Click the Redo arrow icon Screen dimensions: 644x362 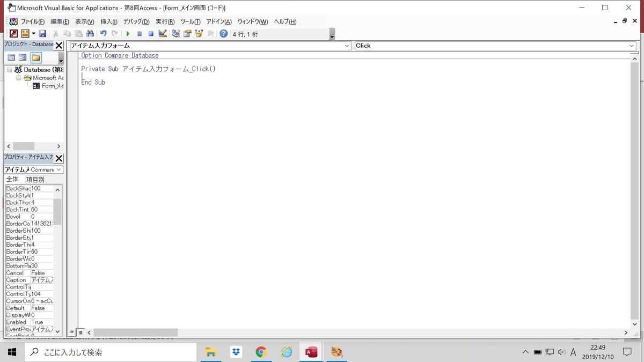[x=114, y=34]
